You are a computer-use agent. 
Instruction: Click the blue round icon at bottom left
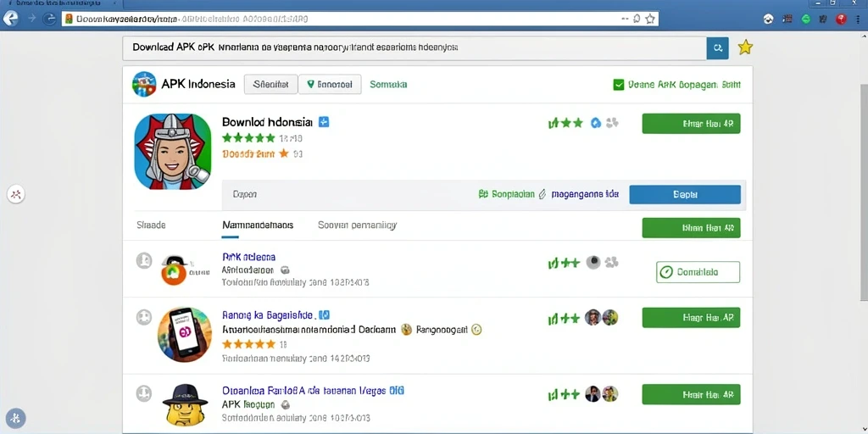click(15, 417)
